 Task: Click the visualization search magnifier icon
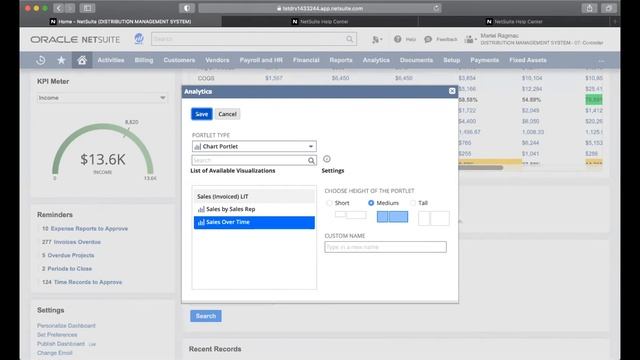311,160
